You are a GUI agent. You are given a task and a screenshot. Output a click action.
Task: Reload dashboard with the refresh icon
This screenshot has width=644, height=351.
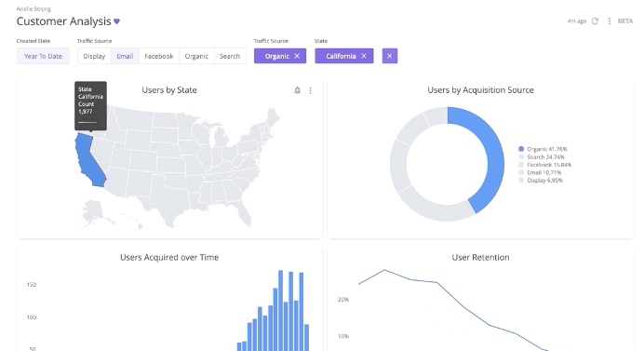coord(595,21)
